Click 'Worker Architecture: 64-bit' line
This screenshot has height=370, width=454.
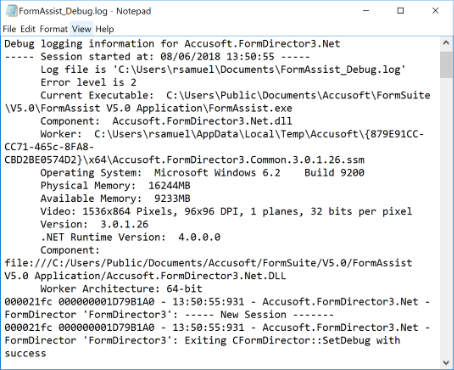[x=121, y=289]
